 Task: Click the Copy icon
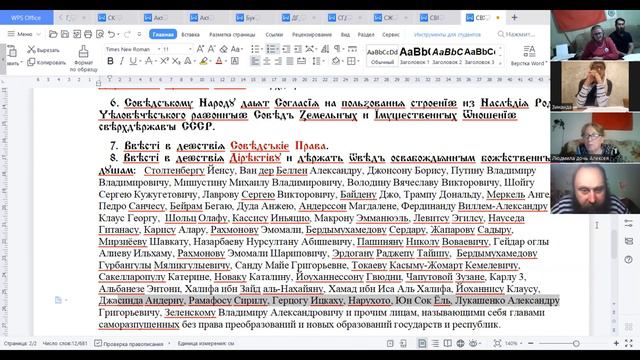[x=31, y=62]
